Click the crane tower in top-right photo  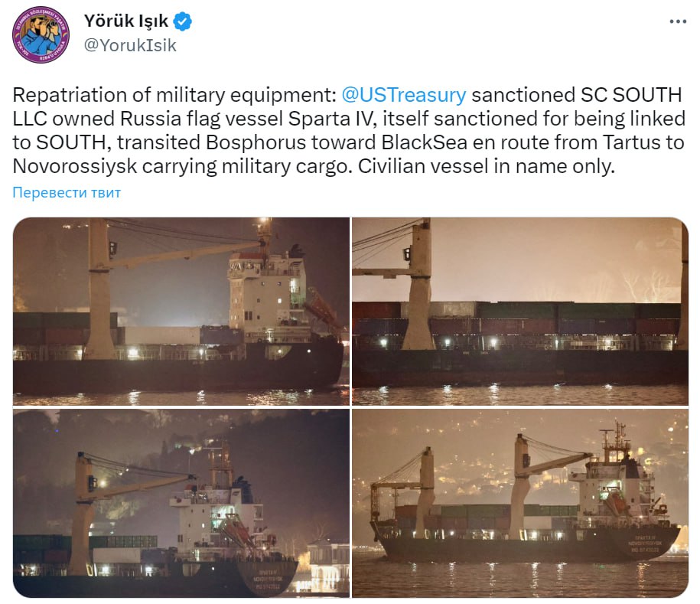click(418, 291)
